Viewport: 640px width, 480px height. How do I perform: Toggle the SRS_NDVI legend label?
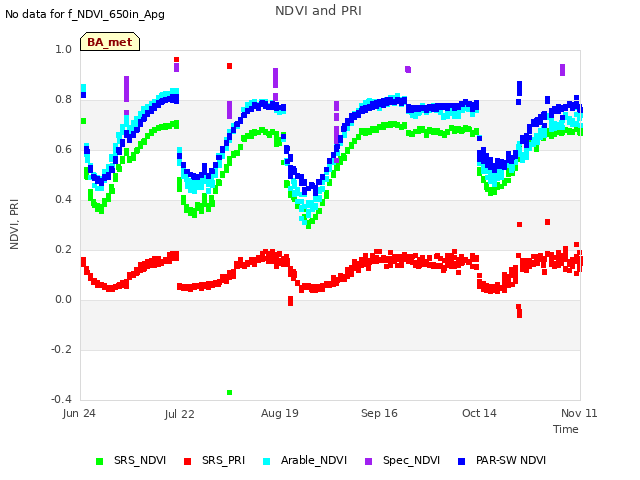click(140, 460)
